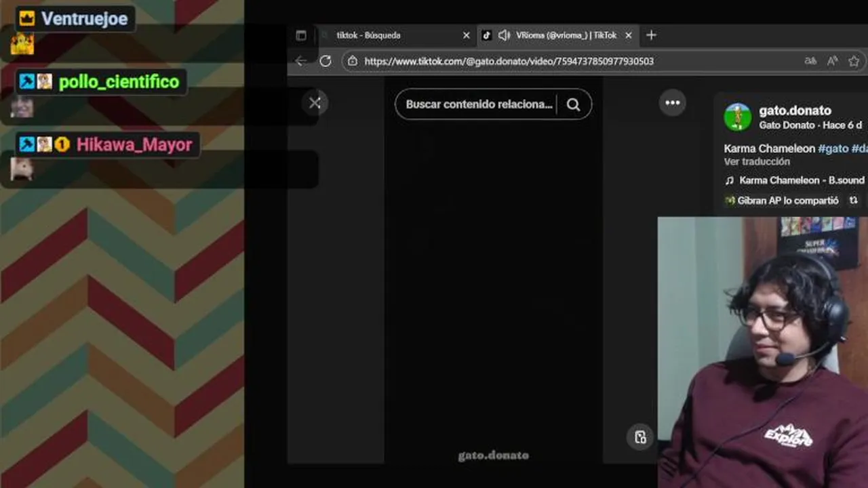
Task: Switch to the VRioma TikTok tab
Action: pos(557,35)
